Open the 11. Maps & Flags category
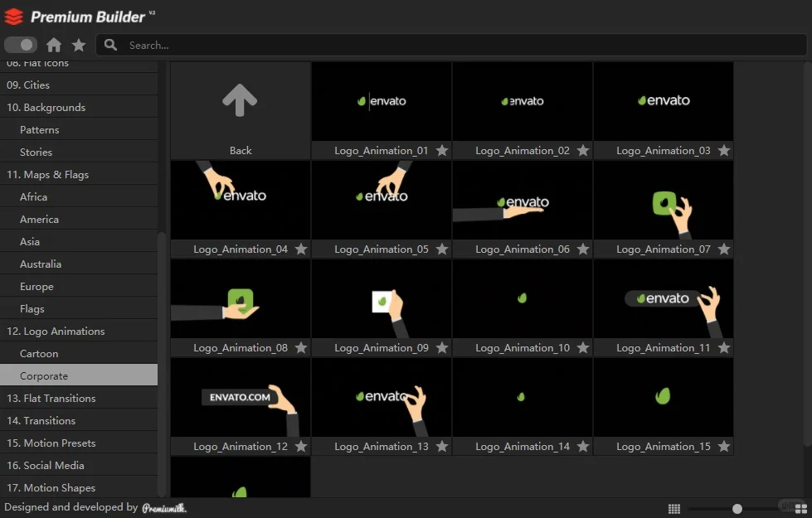The height and width of the screenshot is (518, 812). [79, 174]
